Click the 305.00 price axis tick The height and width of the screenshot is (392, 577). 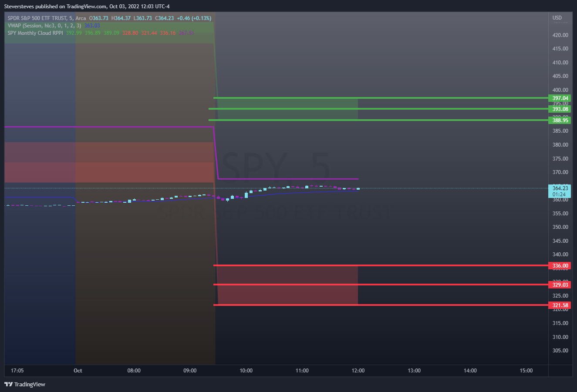(560, 351)
